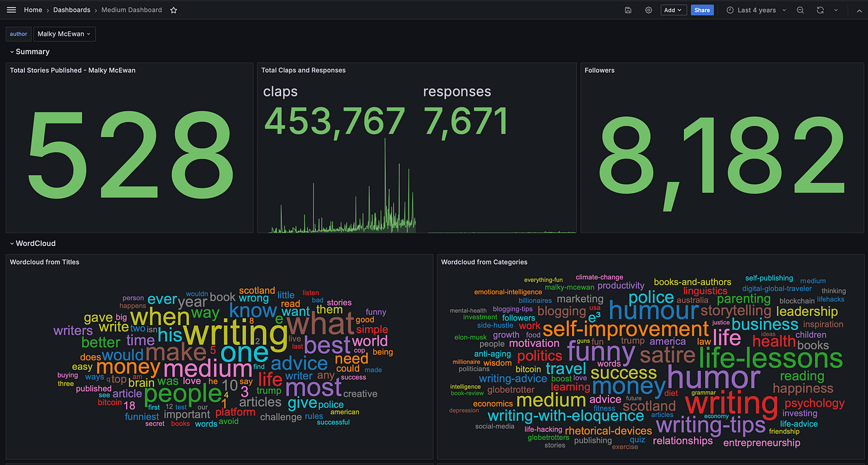
Task: Open the auto-refresh interval dropdown
Action: (835, 10)
